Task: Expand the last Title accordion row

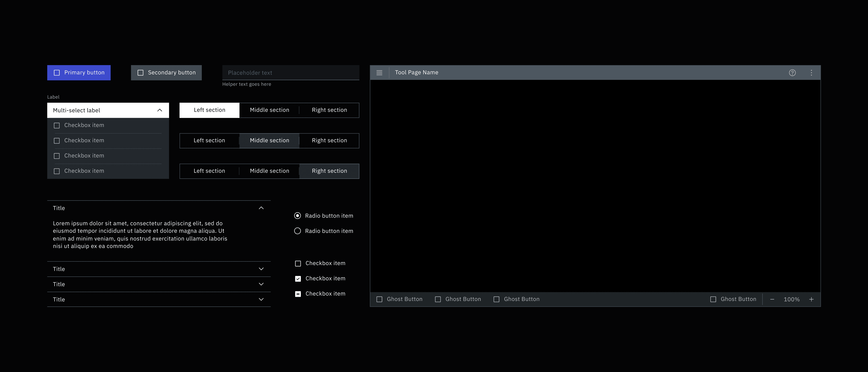Action: coord(261,299)
